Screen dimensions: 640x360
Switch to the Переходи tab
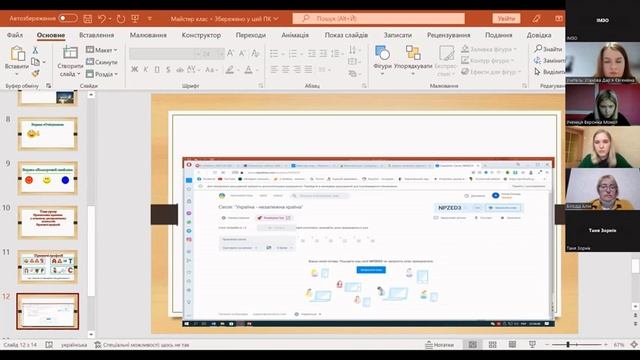(251, 35)
